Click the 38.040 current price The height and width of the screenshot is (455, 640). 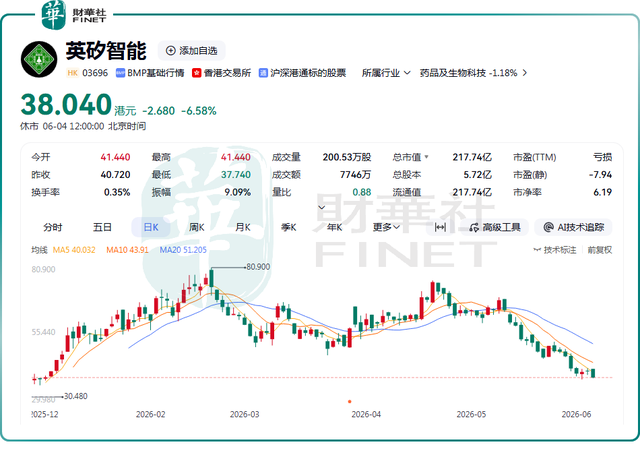pos(66,104)
